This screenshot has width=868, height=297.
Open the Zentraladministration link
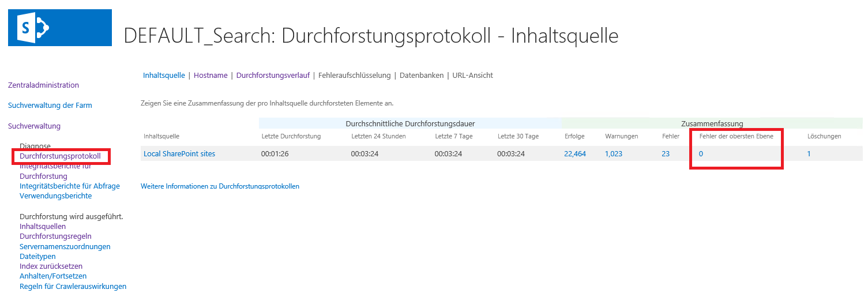[x=43, y=85]
